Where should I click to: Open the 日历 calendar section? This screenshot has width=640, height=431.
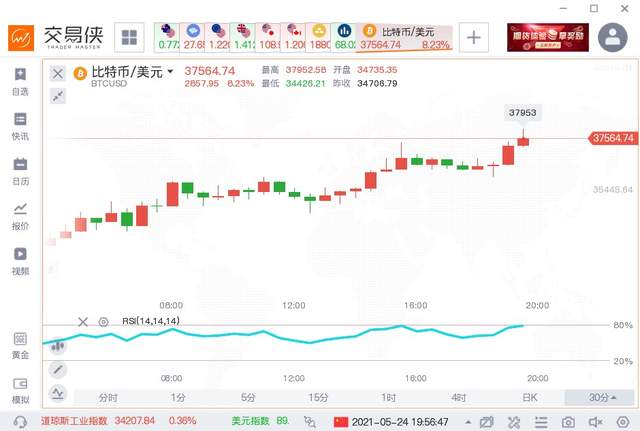[20, 171]
